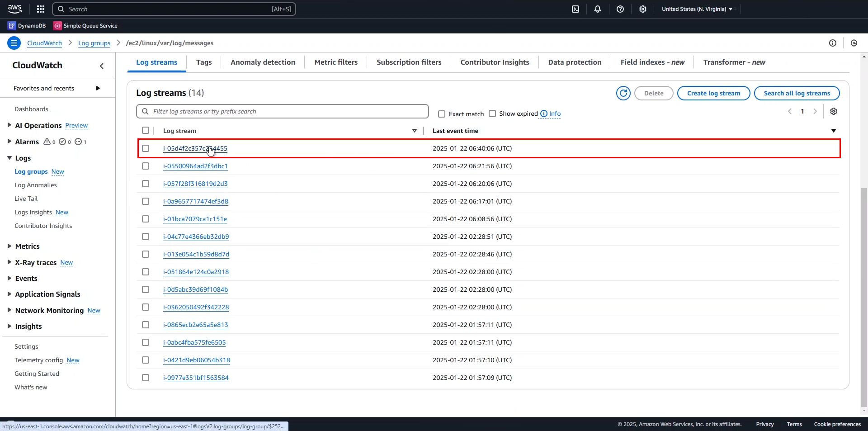
Task: Open the notifications bell
Action: click(598, 9)
